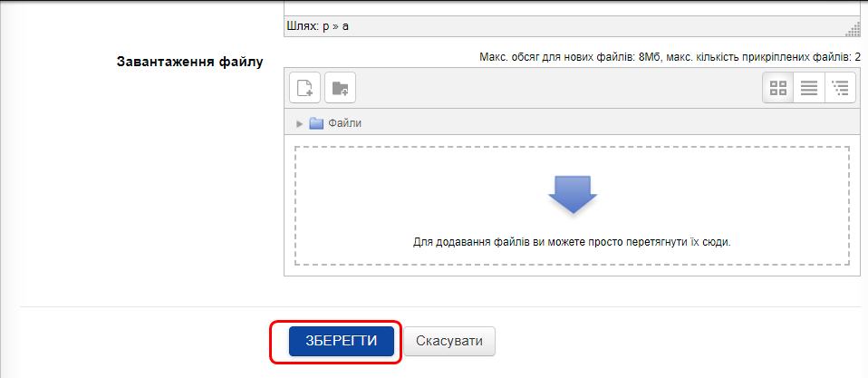Cancel with the Скасувати button
Screen dimensions: 868x378
coord(449,342)
